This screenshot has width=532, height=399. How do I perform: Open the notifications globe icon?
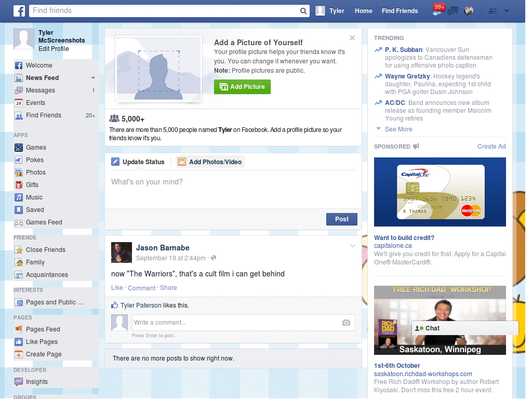[x=469, y=11]
